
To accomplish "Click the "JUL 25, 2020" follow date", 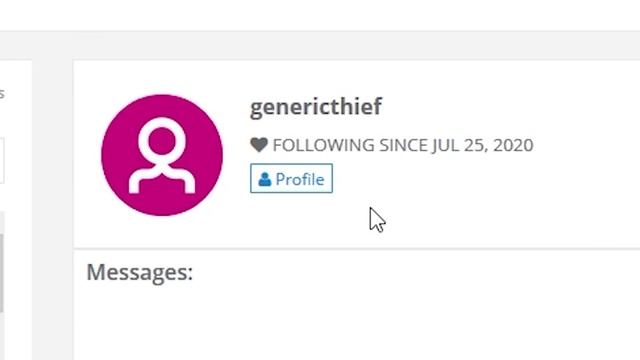I will click(x=483, y=145).
